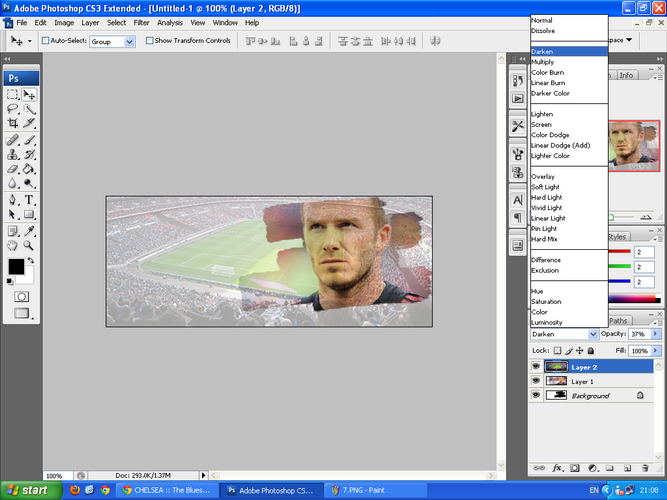Viewport: 667px width, 500px height.
Task: Activate the Zoom tool in toolbox
Action: coord(30,244)
